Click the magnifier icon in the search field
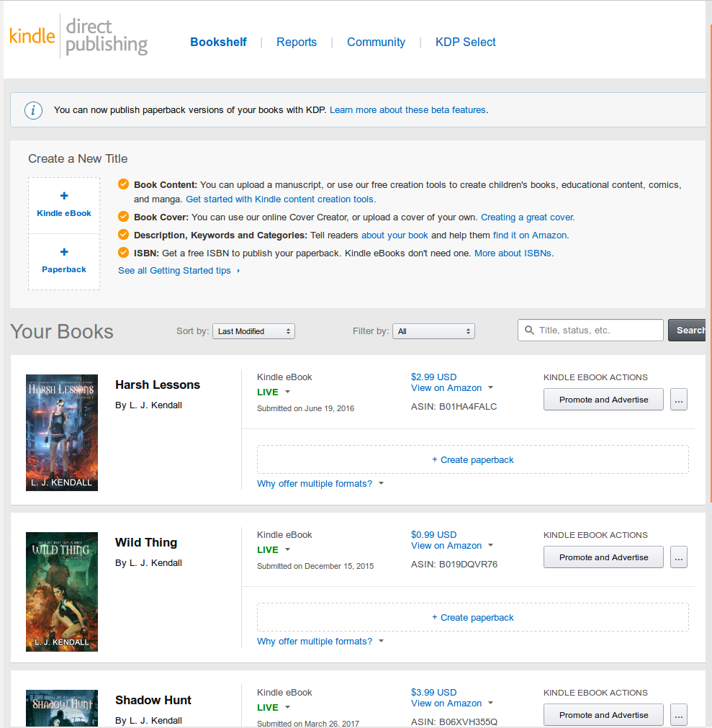Viewport: 712px width, 728px height. point(530,331)
